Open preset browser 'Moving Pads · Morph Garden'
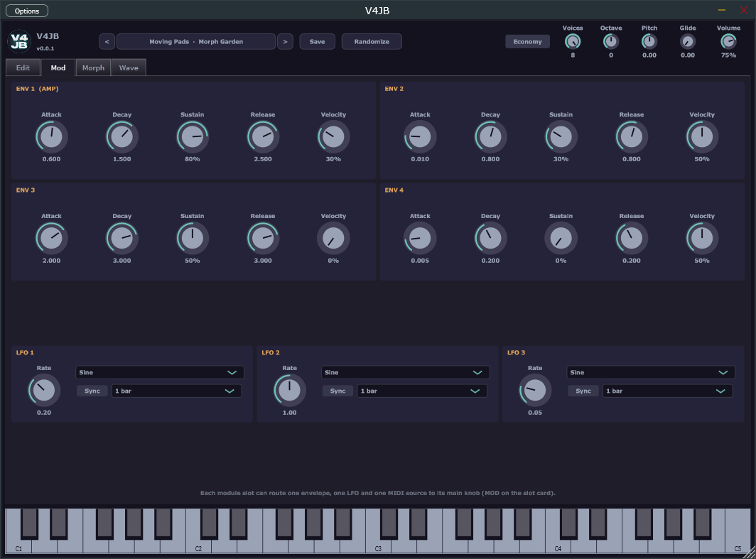 [x=196, y=41]
